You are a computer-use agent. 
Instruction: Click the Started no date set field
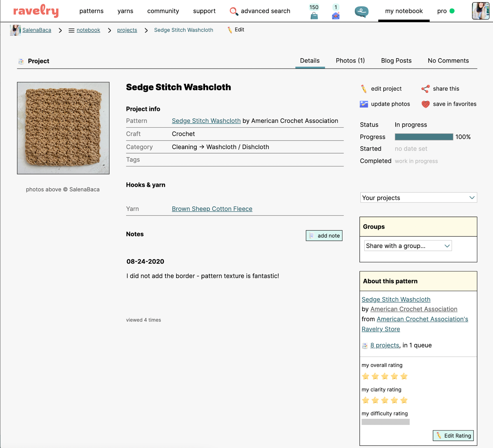[x=411, y=149]
